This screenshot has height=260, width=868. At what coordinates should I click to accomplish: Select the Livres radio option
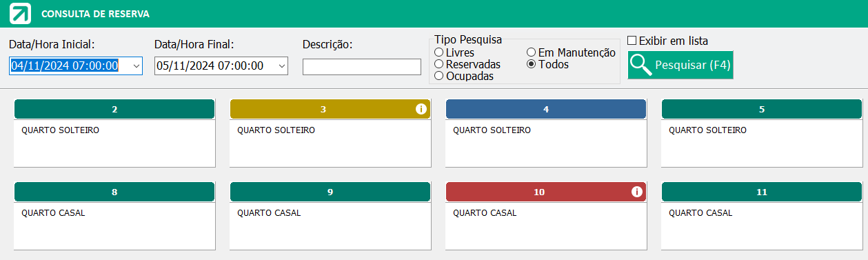pos(438,52)
